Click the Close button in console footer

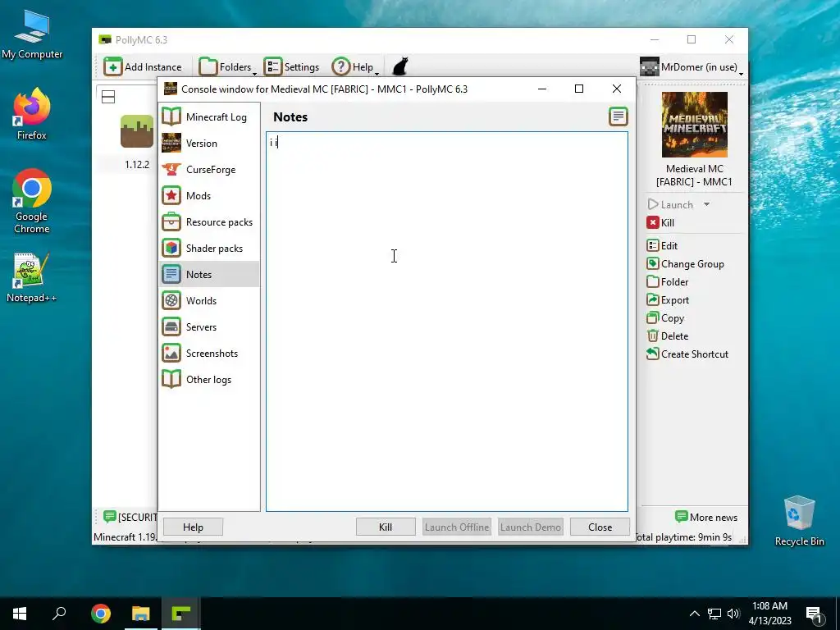pyautogui.click(x=600, y=527)
